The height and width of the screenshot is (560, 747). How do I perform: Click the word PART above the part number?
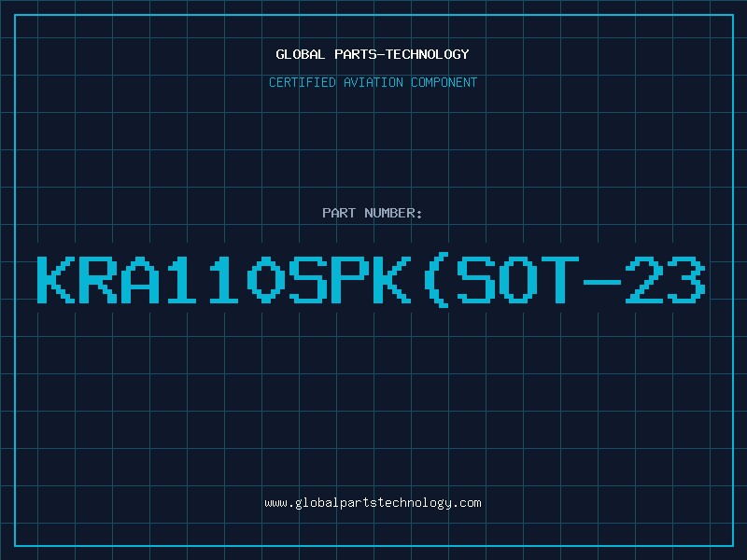coord(339,213)
